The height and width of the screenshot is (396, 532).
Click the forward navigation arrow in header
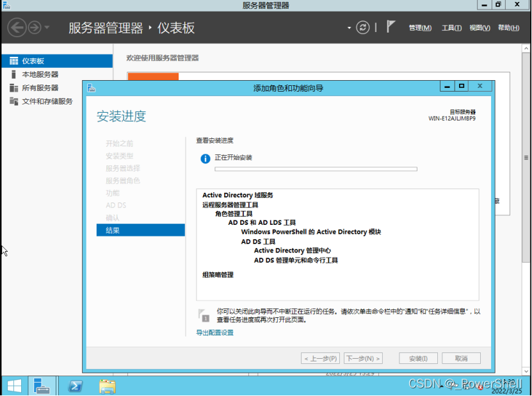[x=35, y=28]
